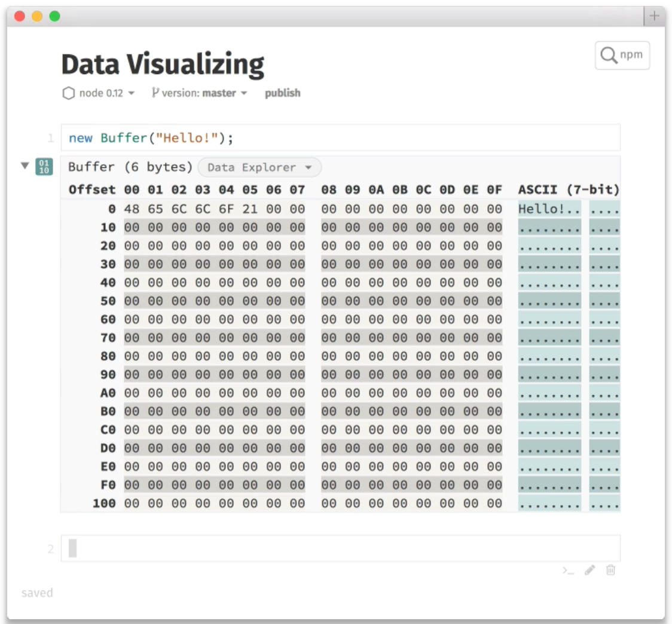
Task: Click the pencil edit icon
Action: click(589, 570)
